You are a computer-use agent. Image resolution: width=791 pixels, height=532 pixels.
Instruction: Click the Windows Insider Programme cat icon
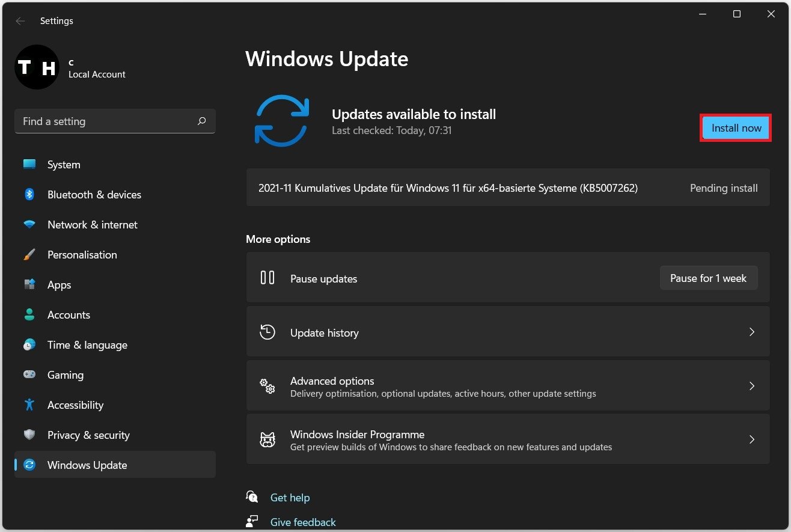coord(267,439)
